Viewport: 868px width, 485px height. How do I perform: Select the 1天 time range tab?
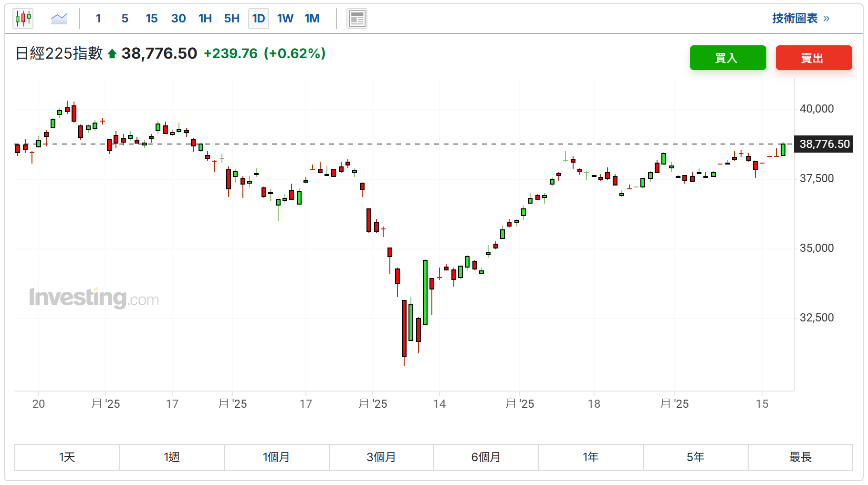tap(67, 457)
